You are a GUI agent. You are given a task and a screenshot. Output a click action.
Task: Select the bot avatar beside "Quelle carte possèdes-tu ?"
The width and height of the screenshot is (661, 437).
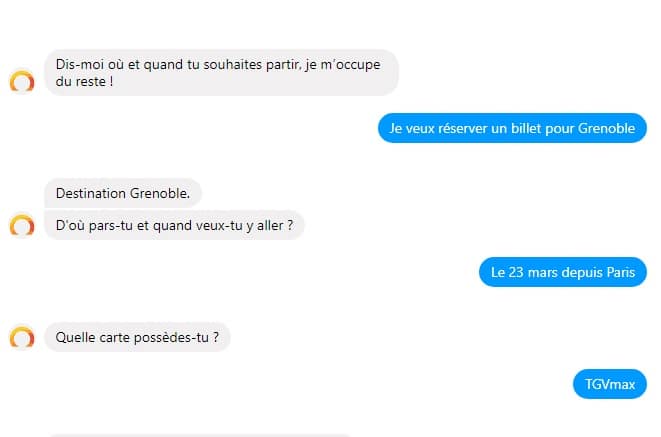coord(22,337)
